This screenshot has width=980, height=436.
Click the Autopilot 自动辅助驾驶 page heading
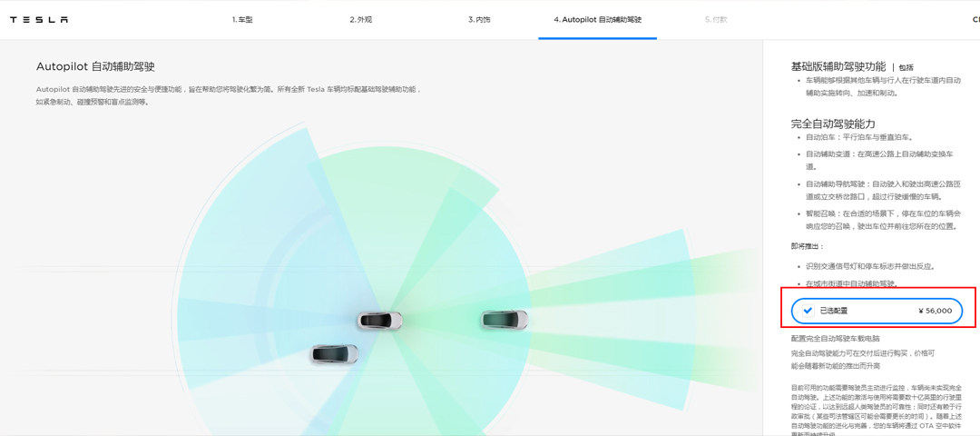pyautogui.click(x=95, y=66)
